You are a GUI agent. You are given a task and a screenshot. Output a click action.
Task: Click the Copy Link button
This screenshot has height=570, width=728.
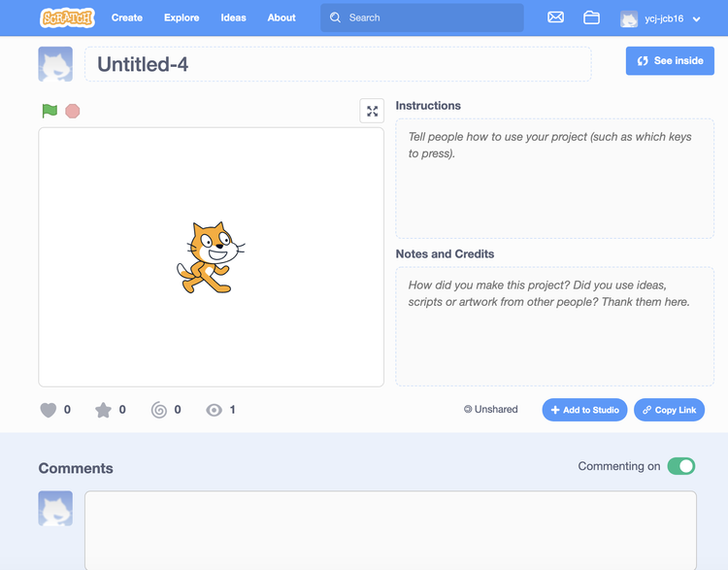669,410
